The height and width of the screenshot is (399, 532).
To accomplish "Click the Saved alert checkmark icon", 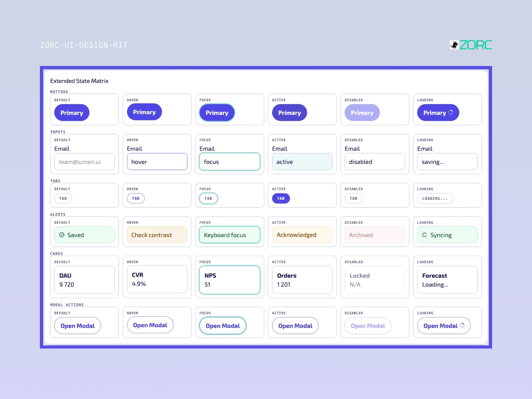I will click(x=62, y=235).
